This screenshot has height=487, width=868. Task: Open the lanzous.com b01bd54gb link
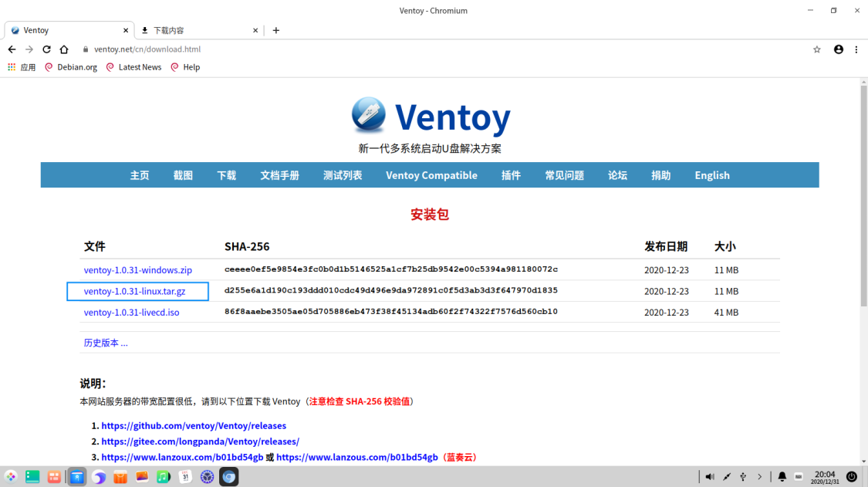coord(357,457)
